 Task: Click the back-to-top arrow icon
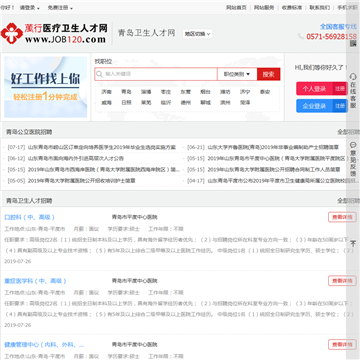[x=353, y=244]
